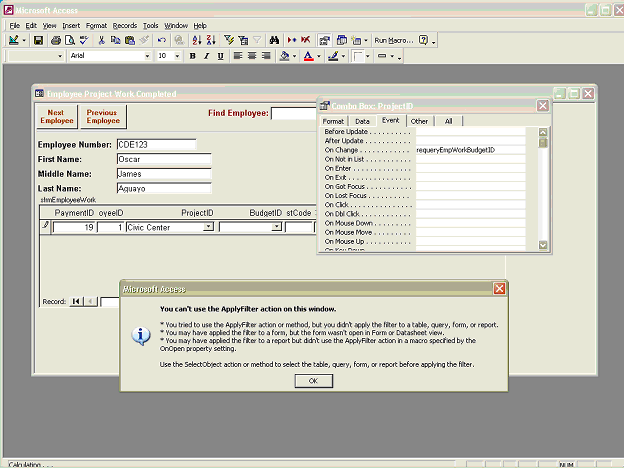Center align text
Viewport: 624px width, 468px height.
click(252, 56)
